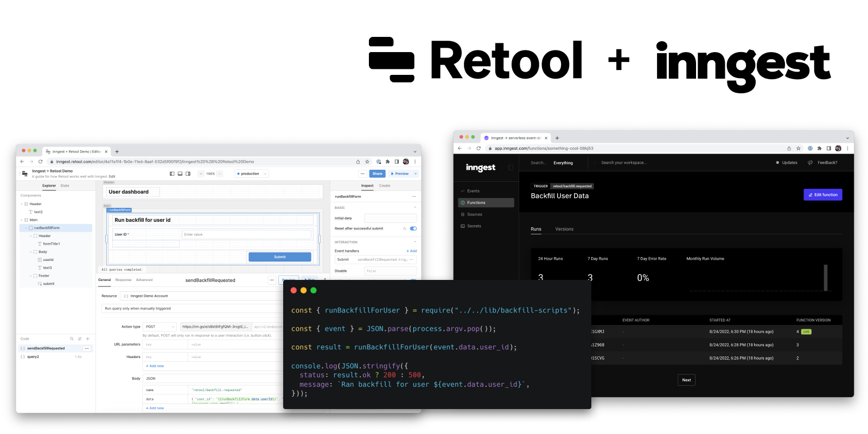Click the Preview button in Retool header
The width and height of the screenshot is (868, 434).
400,174
